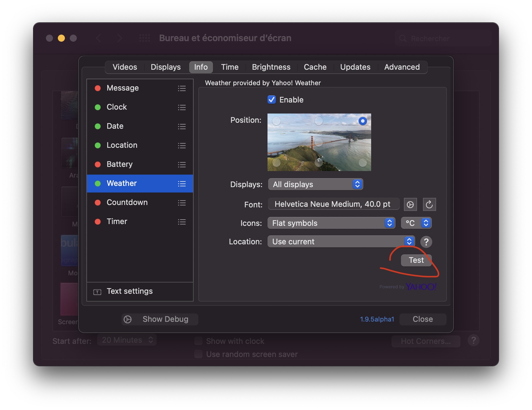The image size is (532, 410).
Task: Switch to the Advanced tab
Action: click(x=402, y=67)
